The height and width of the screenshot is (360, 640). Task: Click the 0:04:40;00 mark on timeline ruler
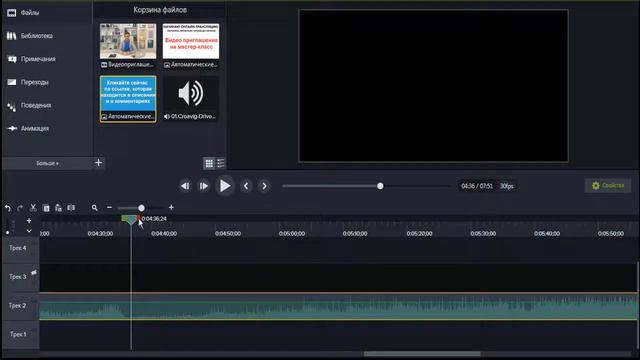[164, 233]
